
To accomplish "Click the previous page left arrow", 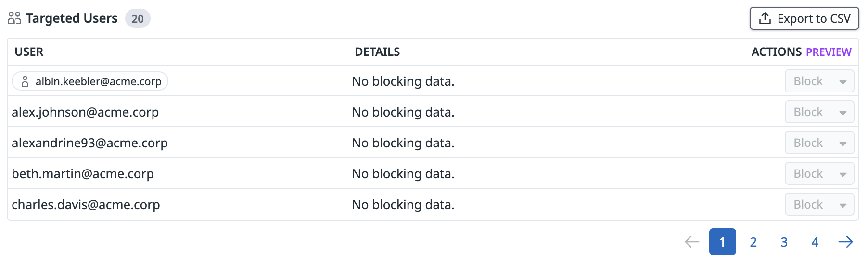I will [692, 242].
